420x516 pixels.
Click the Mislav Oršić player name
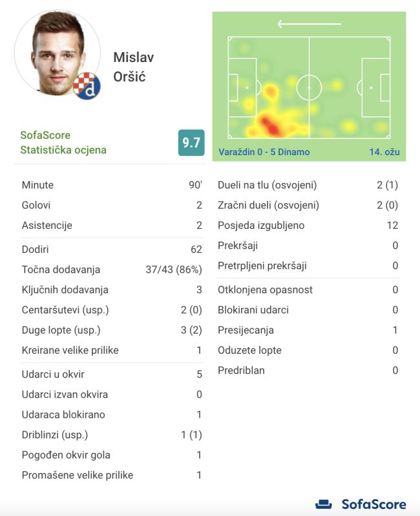pyautogui.click(x=133, y=67)
